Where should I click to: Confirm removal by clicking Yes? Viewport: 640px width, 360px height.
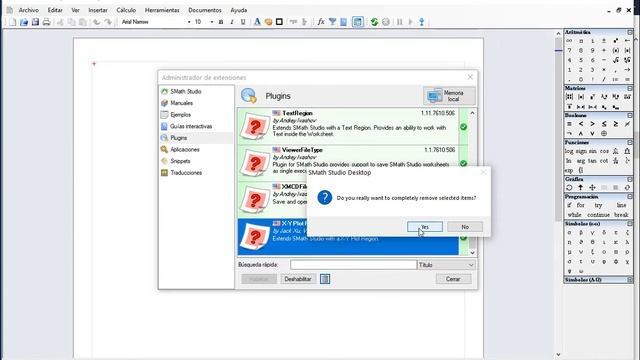[x=424, y=227]
